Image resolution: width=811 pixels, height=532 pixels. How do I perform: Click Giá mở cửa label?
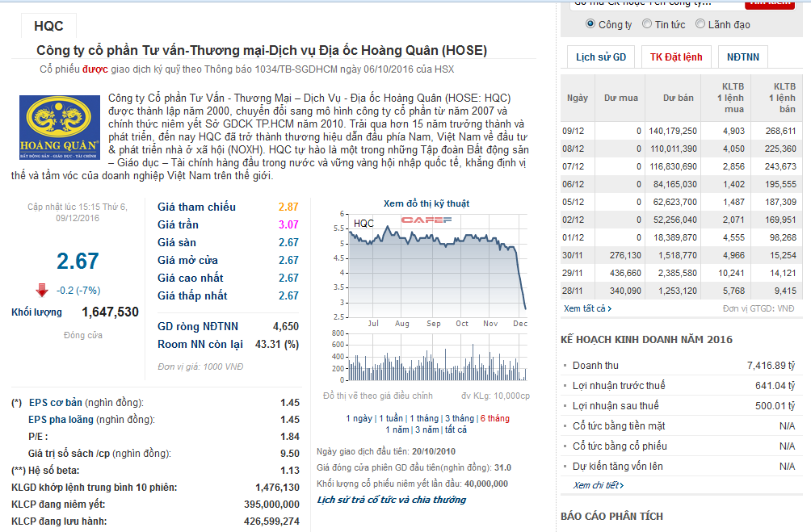pos(187,260)
